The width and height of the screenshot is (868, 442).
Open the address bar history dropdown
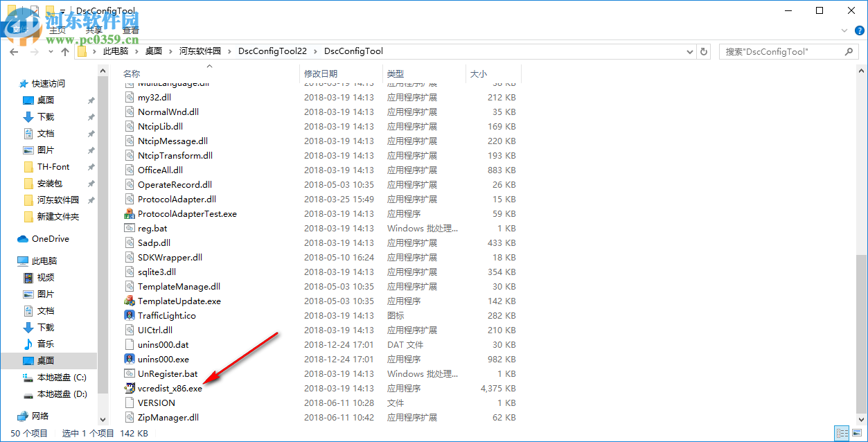(689, 51)
